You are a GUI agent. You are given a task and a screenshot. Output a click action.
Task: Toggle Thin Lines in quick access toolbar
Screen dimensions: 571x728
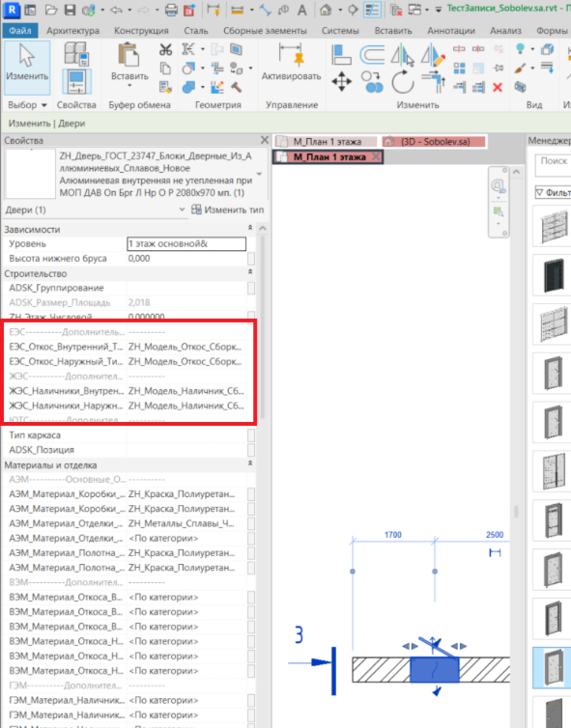(x=372, y=10)
